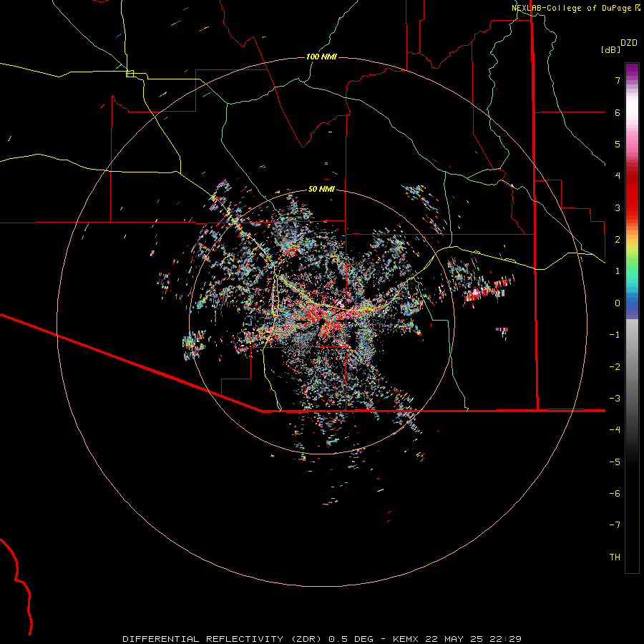Click the 6 value on the color scale
644x644 pixels.
coord(618,112)
